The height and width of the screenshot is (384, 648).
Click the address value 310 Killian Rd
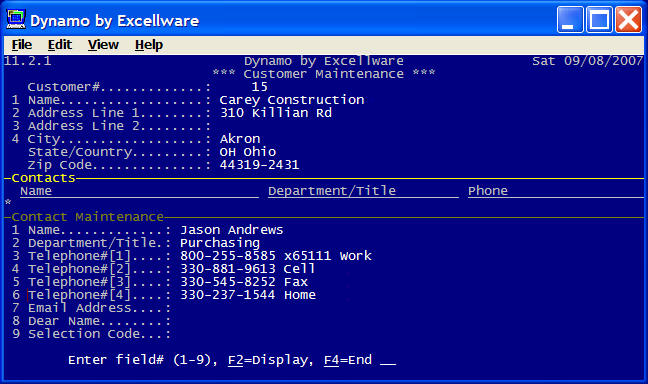[x=276, y=113]
